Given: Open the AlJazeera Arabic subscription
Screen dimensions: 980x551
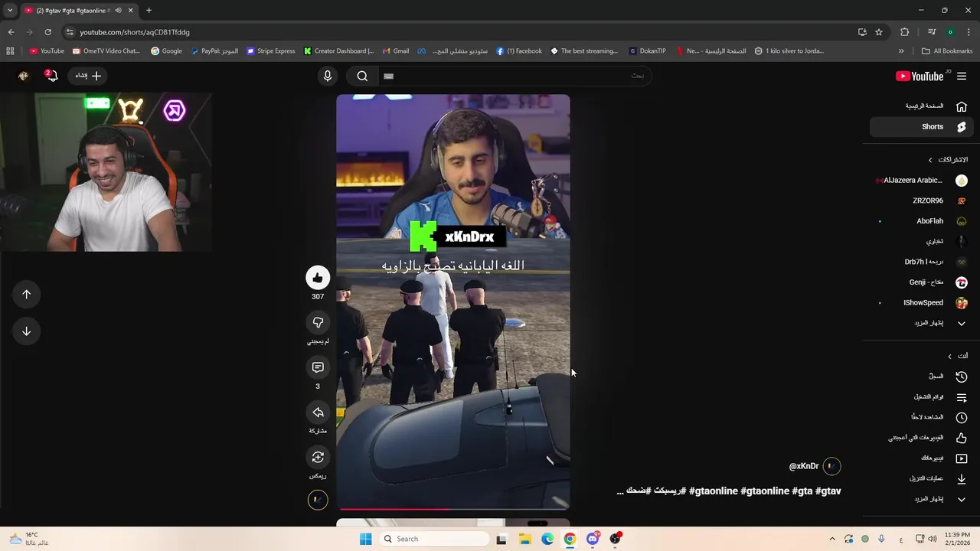Looking at the screenshot, I should [x=922, y=181].
